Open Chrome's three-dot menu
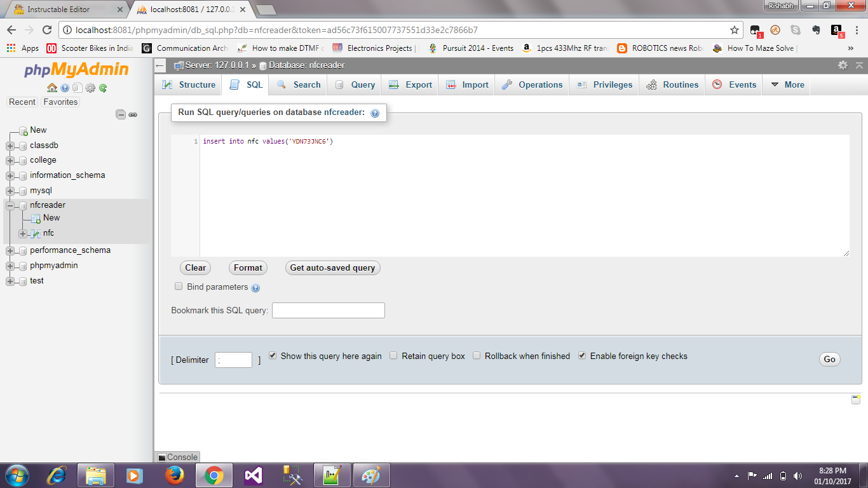Image resolution: width=868 pixels, height=488 pixels. [857, 30]
